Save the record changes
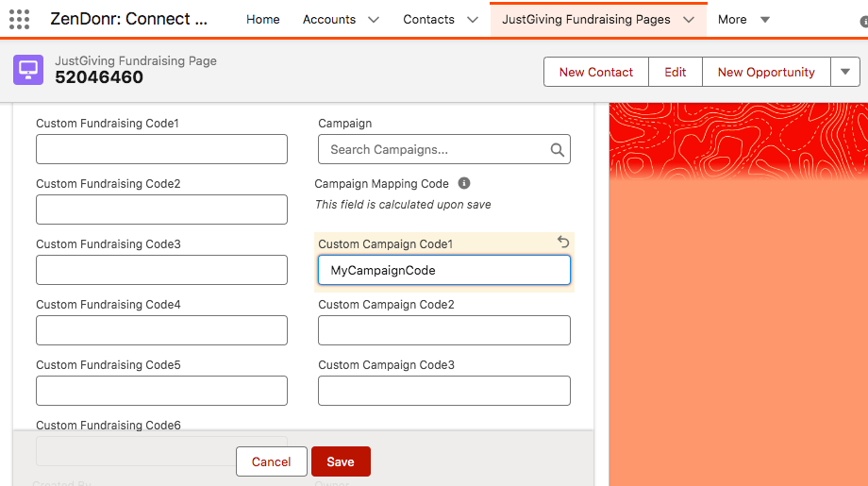The image size is (868, 486). pos(341,461)
